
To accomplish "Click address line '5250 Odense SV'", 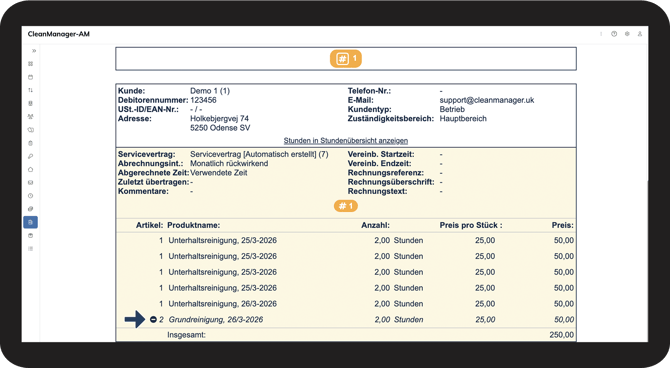I will click(x=220, y=128).
